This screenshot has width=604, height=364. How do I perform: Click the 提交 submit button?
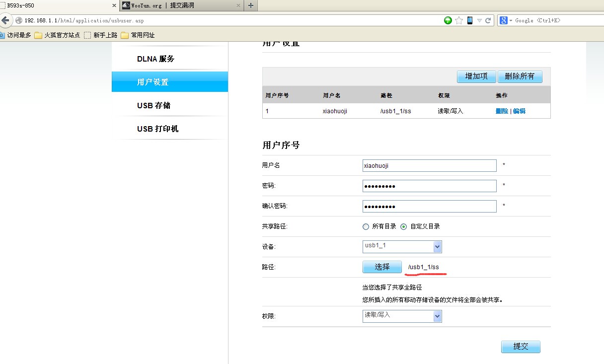coord(520,347)
